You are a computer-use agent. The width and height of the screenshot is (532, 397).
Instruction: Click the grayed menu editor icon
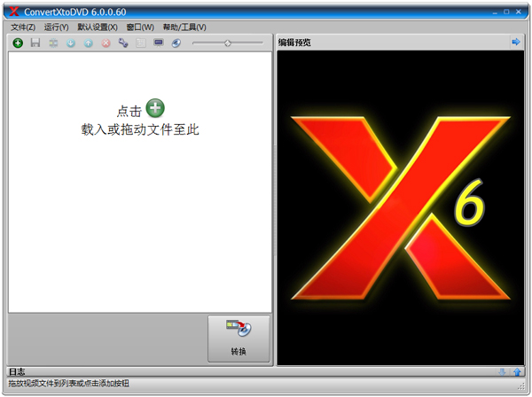pyautogui.click(x=141, y=43)
